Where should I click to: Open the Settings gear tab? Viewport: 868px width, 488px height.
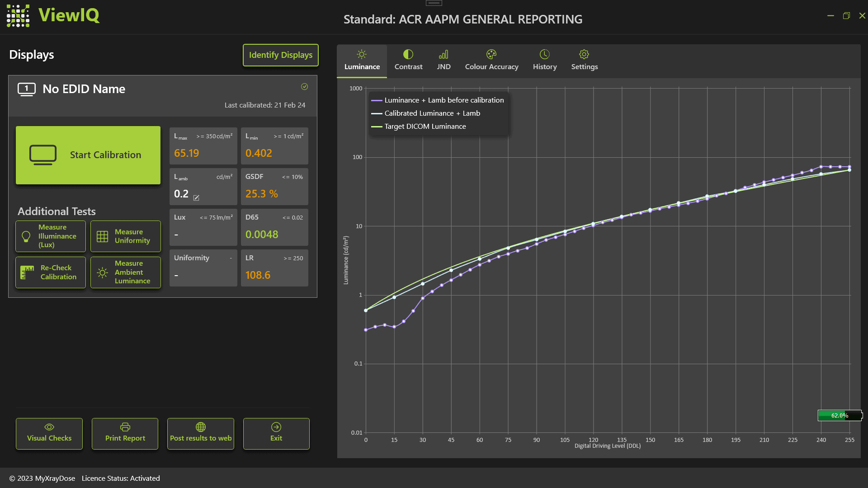point(584,55)
